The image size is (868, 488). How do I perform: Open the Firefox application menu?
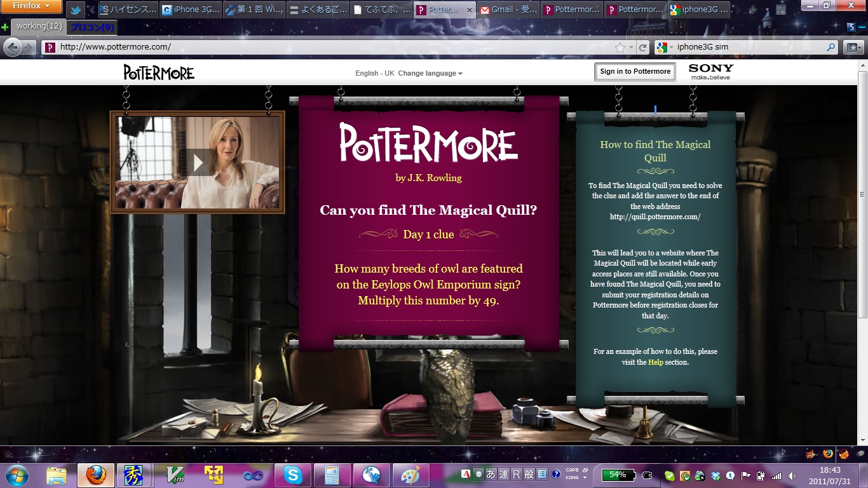[31, 6]
